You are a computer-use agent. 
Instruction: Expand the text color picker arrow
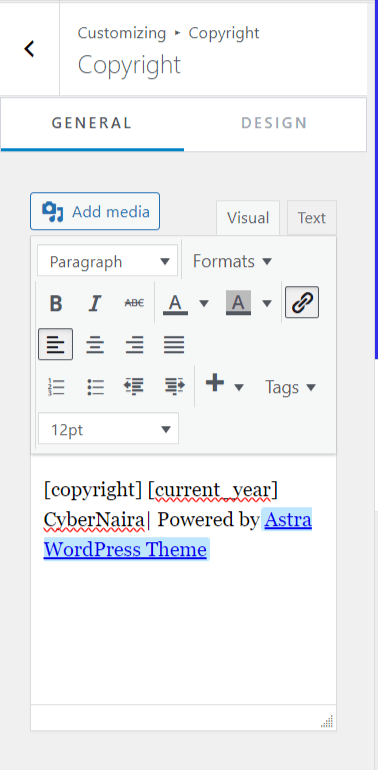[204, 303]
